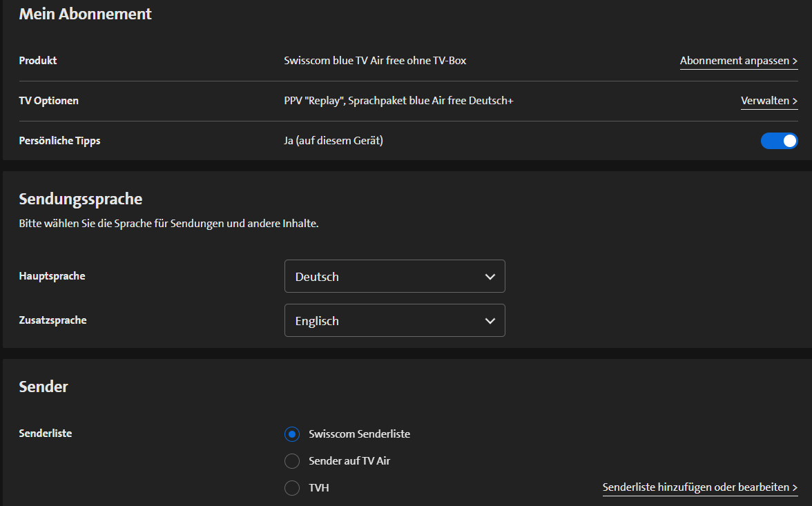This screenshot has height=506, width=812.
Task: Click the Hauptsprache label
Action: 52,276
